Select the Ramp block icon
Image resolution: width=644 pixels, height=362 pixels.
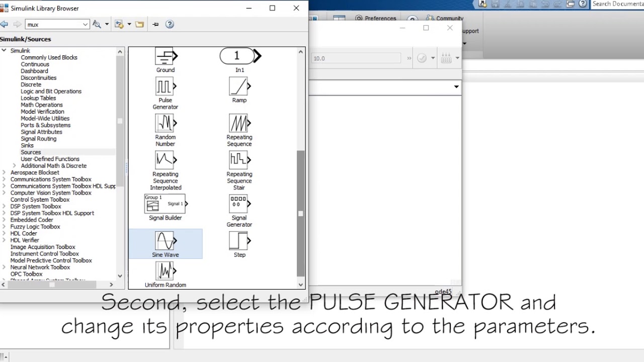[x=239, y=87]
